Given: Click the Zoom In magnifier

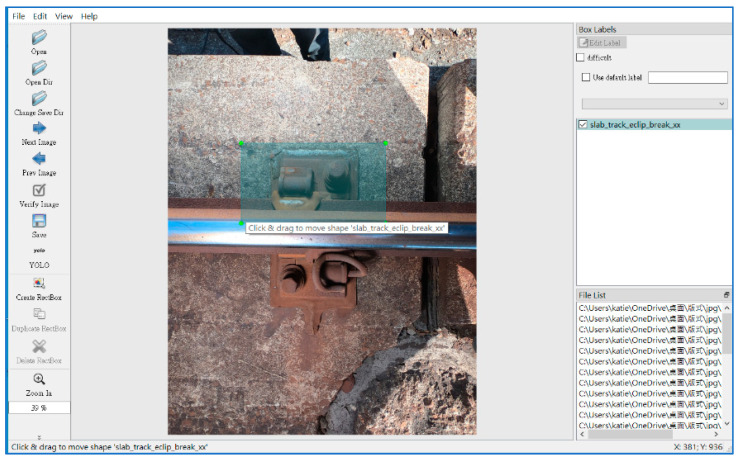Looking at the screenshot, I should [x=39, y=379].
